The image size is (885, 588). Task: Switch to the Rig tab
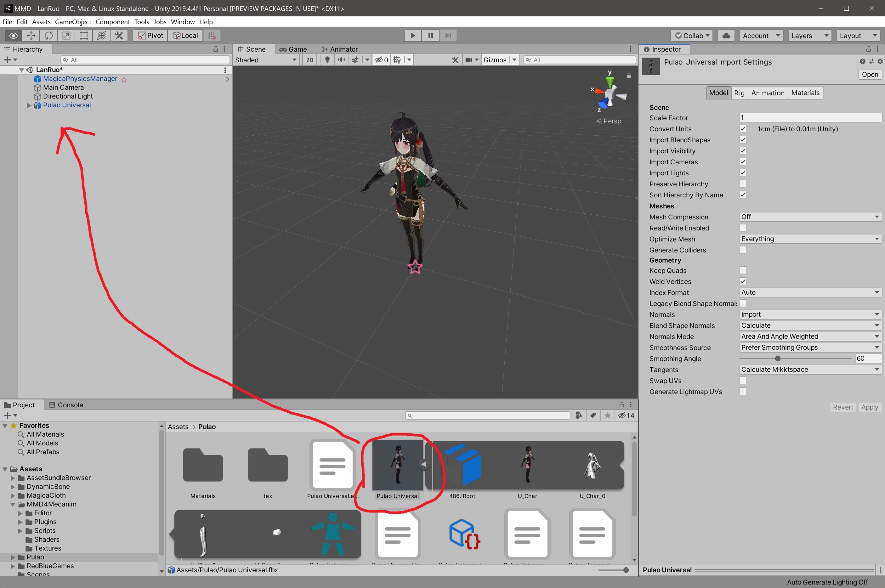click(739, 93)
